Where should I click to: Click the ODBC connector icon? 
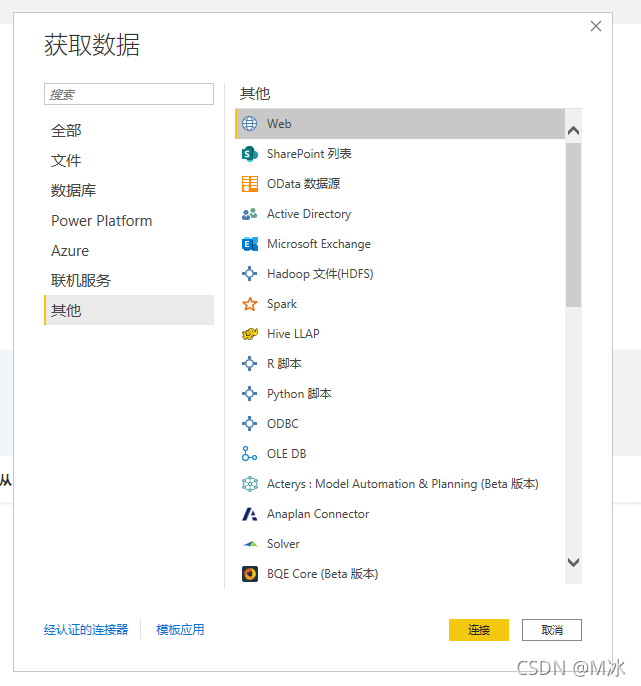(x=250, y=424)
